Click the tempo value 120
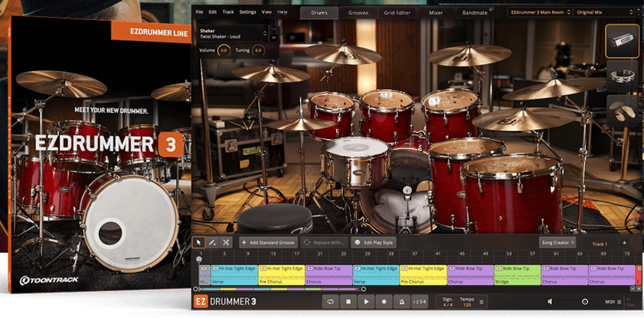This screenshot has width=644, height=318. 467,305
